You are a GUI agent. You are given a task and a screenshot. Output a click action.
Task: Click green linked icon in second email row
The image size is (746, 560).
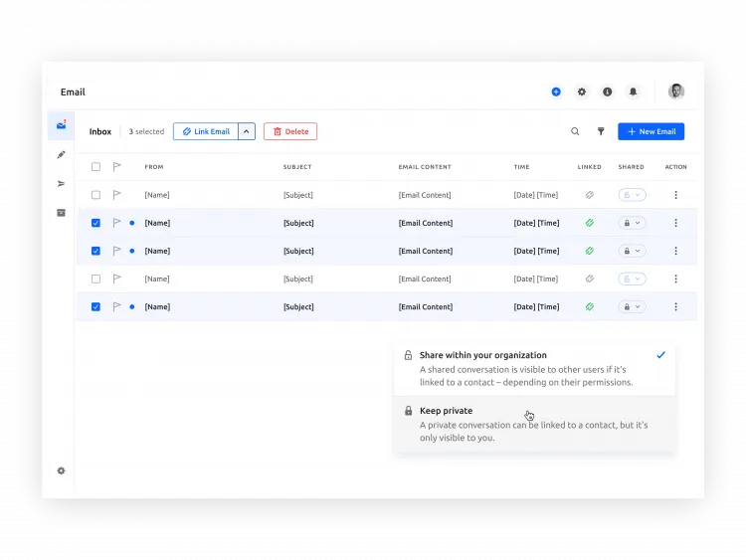(590, 223)
